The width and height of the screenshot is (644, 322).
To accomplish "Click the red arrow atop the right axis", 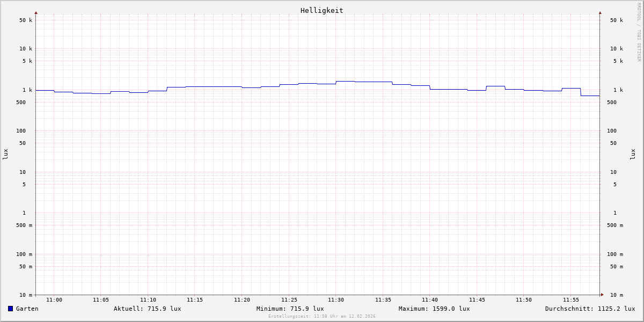I will (x=600, y=12).
